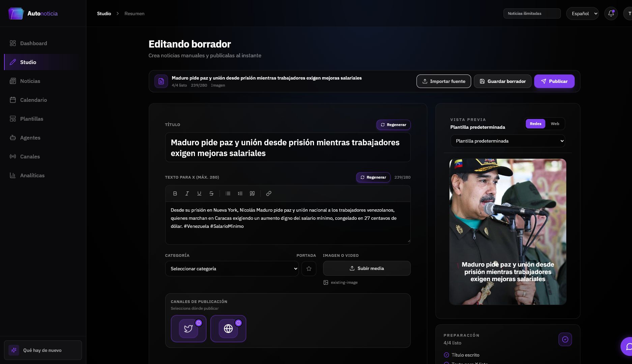Click into the title text field
Screen dimensions: 632x364
[288, 147]
